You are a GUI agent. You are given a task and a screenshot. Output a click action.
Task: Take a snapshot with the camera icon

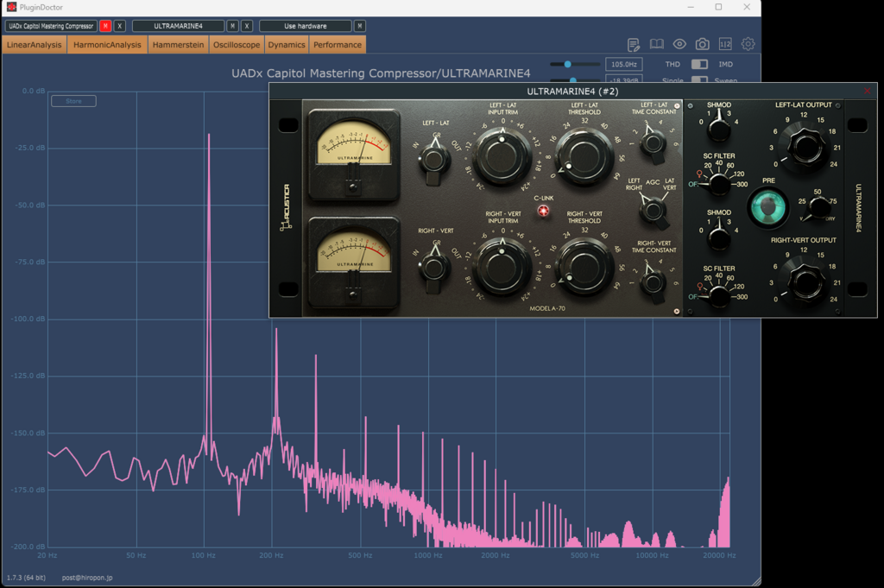703,44
